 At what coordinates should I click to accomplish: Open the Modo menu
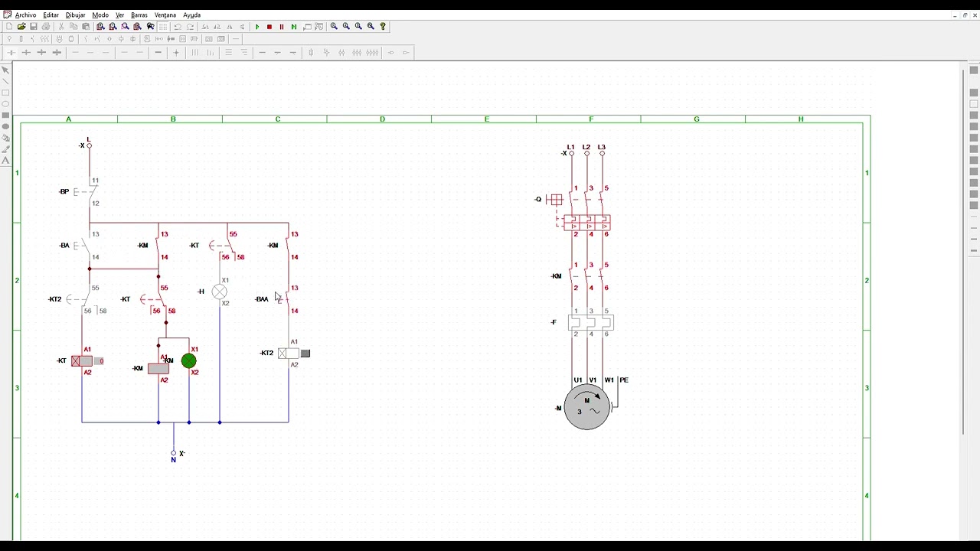[x=100, y=15]
